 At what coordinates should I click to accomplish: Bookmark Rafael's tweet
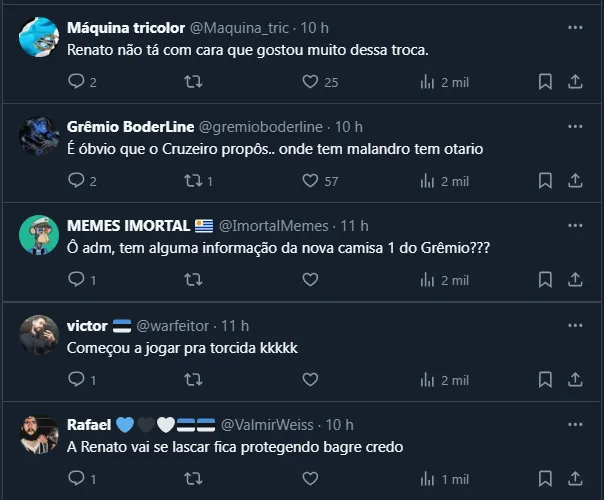click(x=545, y=479)
